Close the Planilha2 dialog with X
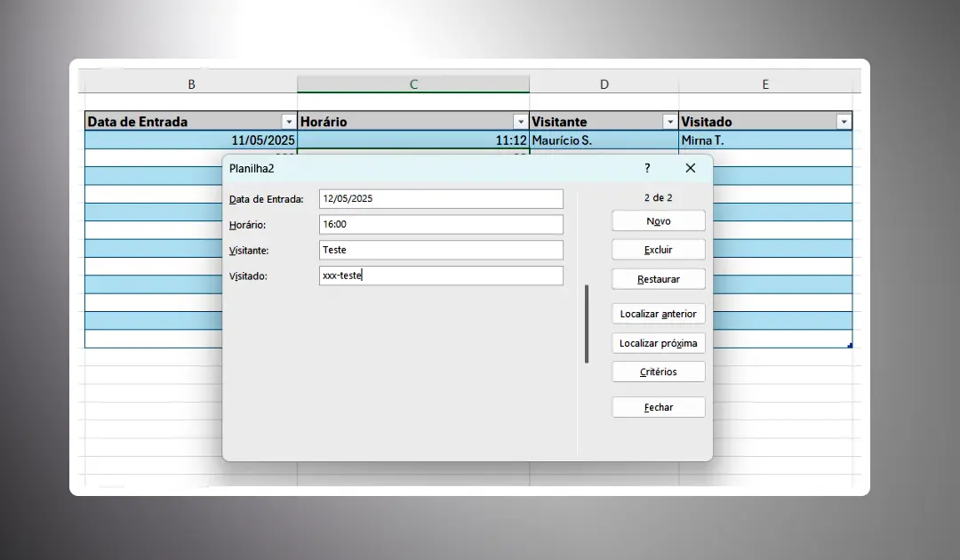The image size is (960, 560). pyautogui.click(x=691, y=168)
